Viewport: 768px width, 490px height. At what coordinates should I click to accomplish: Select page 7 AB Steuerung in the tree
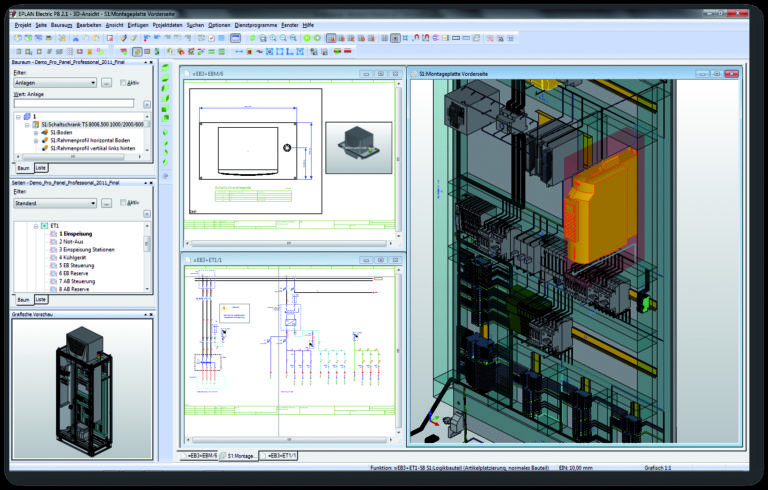77,281
